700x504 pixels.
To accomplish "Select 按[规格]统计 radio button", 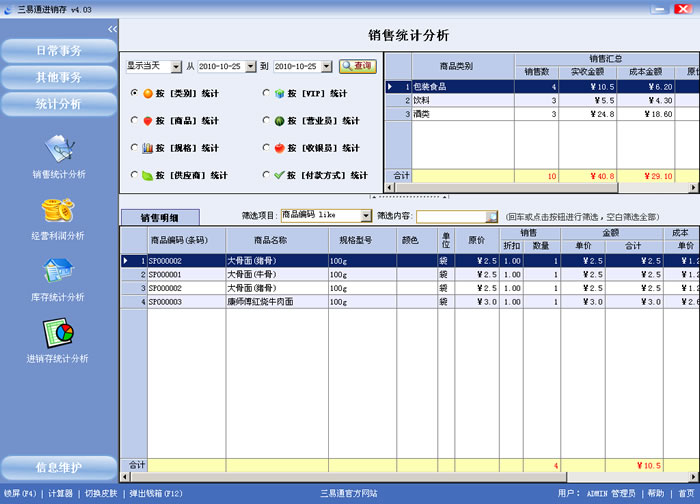I will [x=134, y=147].
